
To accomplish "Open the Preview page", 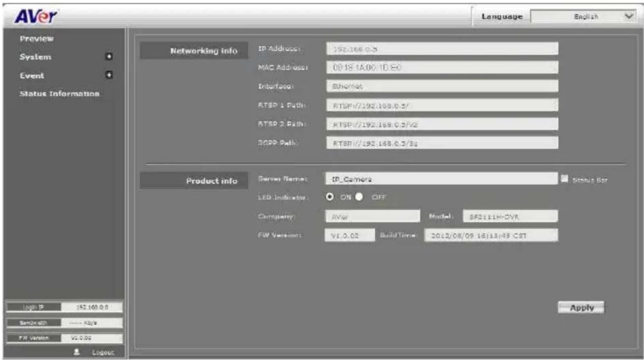I will tap(37, 39).
